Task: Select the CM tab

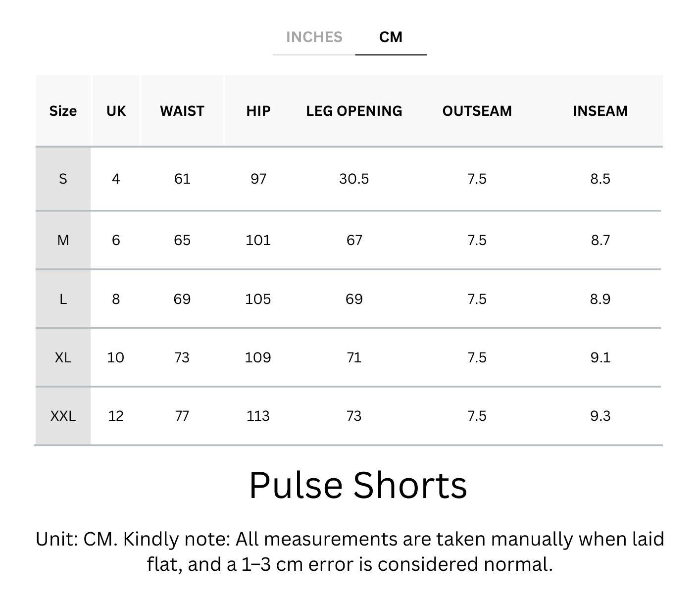Action: click(x=391, y=37)
